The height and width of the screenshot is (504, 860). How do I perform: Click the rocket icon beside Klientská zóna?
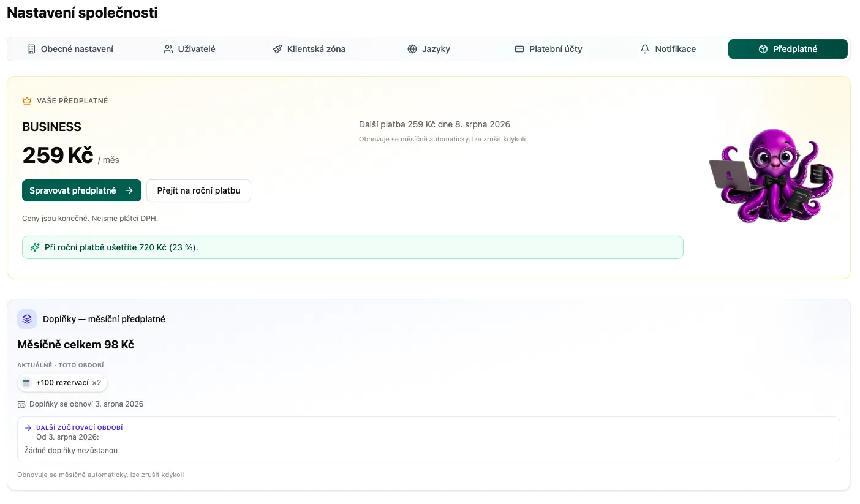coord(277,49)
